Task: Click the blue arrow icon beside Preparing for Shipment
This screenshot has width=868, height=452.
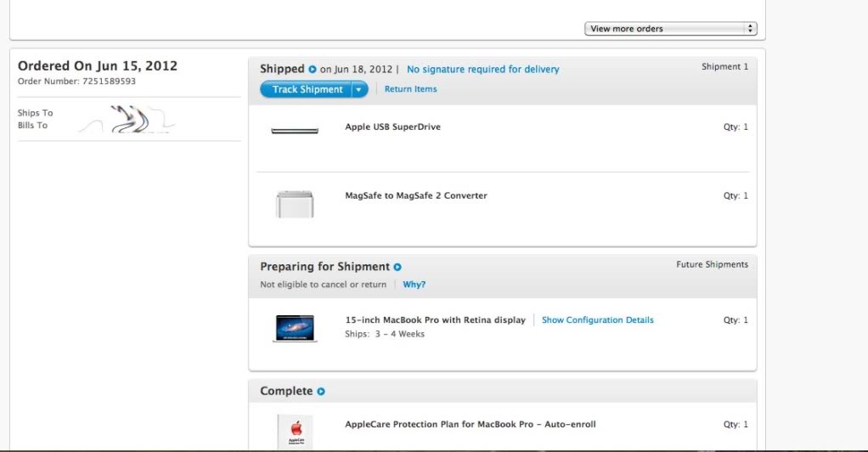Action: point(397,267)
